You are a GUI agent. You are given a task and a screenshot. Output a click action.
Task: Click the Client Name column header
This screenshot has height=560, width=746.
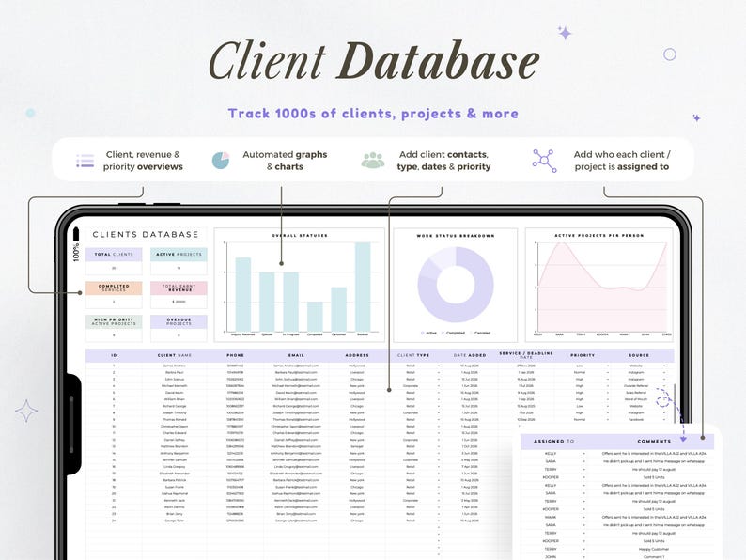[x=175, y=355]
